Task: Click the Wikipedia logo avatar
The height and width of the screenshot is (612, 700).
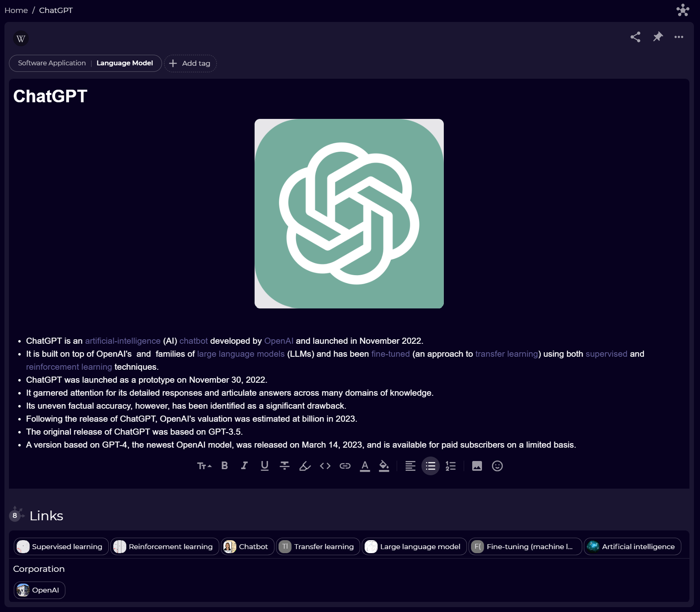Action: (21, 39)
